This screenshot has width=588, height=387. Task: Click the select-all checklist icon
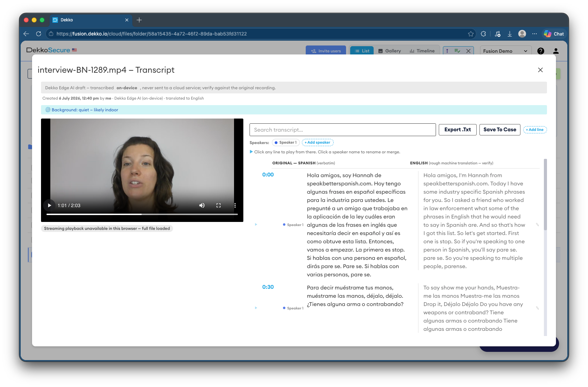tap(457, 51)
